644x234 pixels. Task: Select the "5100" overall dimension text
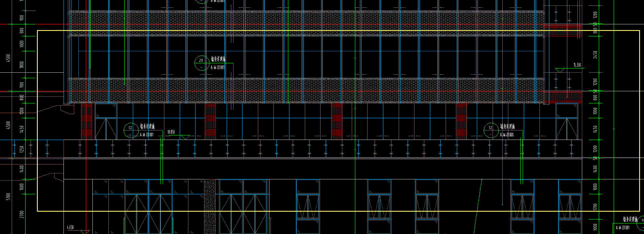click(x=8, y=197)
